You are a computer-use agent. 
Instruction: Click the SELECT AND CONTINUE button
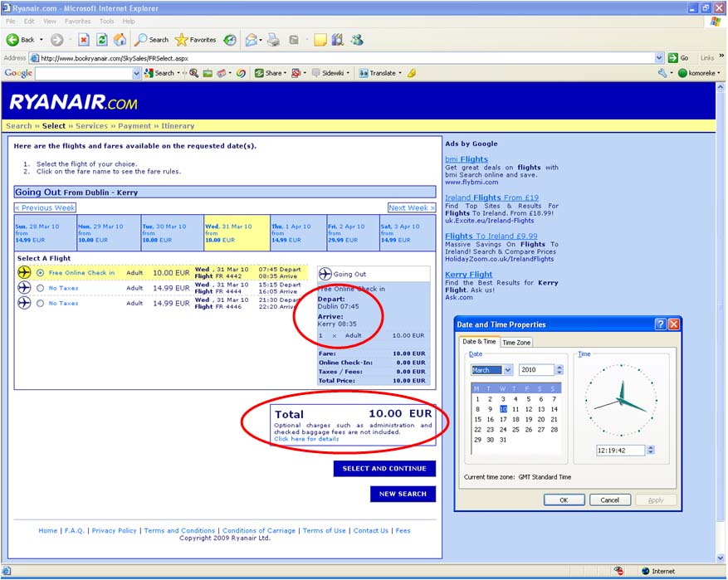point(384,469)
